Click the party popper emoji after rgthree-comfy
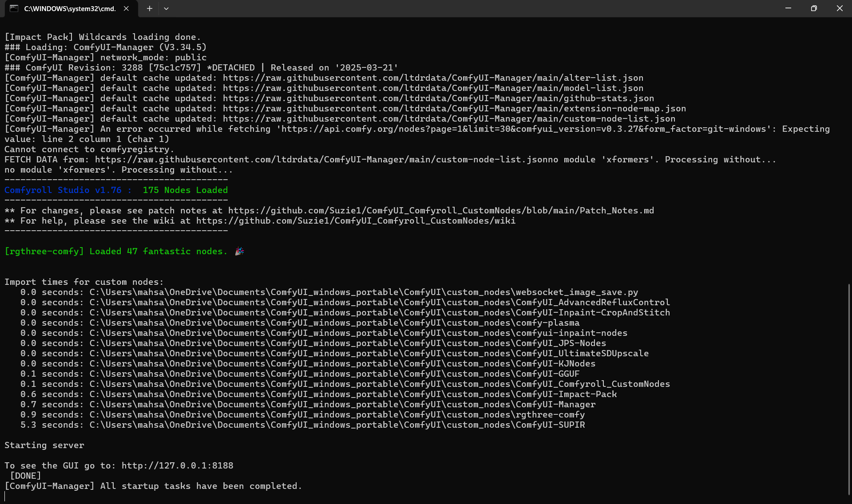The height and width of the screenshot is (504, 852). click(239, 251)
